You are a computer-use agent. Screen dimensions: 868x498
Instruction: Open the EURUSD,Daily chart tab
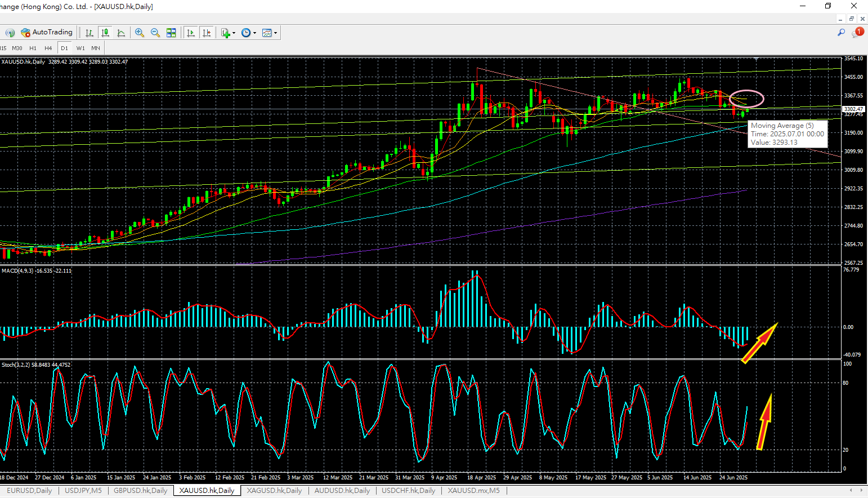point(29,491)
